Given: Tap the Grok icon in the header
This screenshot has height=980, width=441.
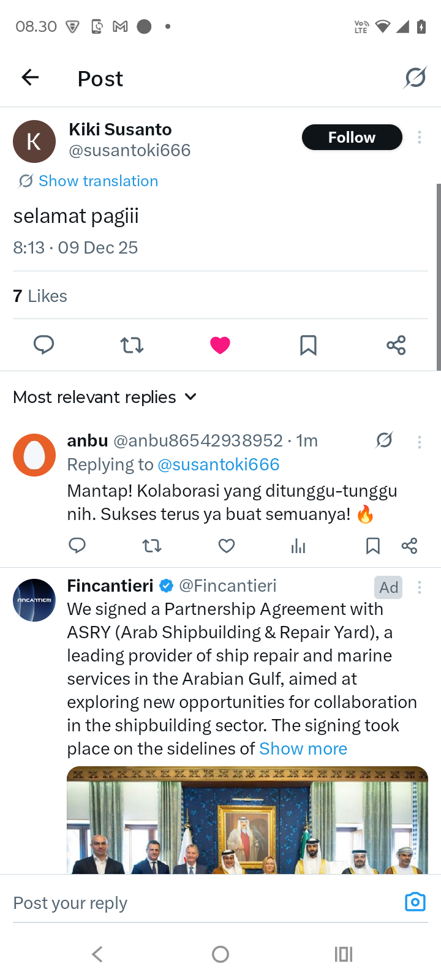Looking at the screenshot, I should (415, 78).
